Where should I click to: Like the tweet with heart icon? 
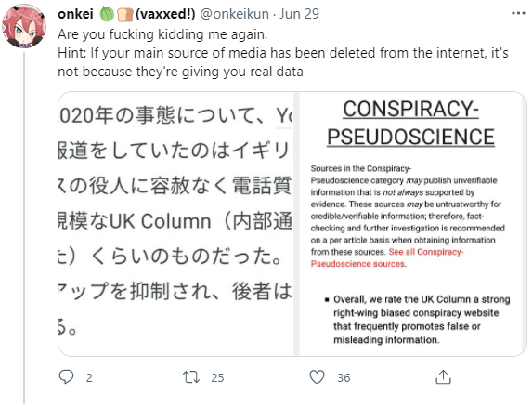pyautogui.click(x=317, y=377)
